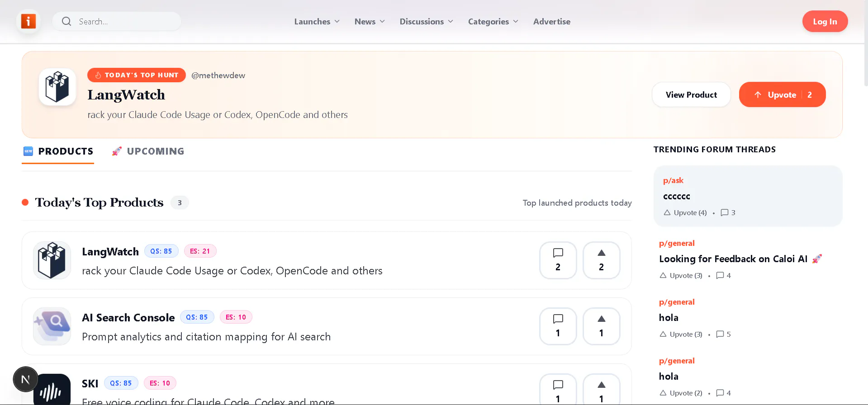868x405 pixels.
Task: Switch to the Upcoming tab
Action: coord(148,151)
